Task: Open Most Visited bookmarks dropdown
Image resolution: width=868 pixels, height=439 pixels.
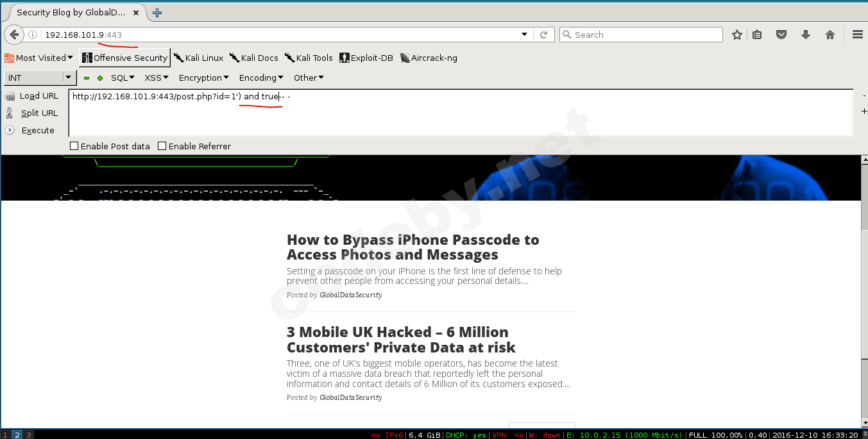Action: tap(39, 58)
